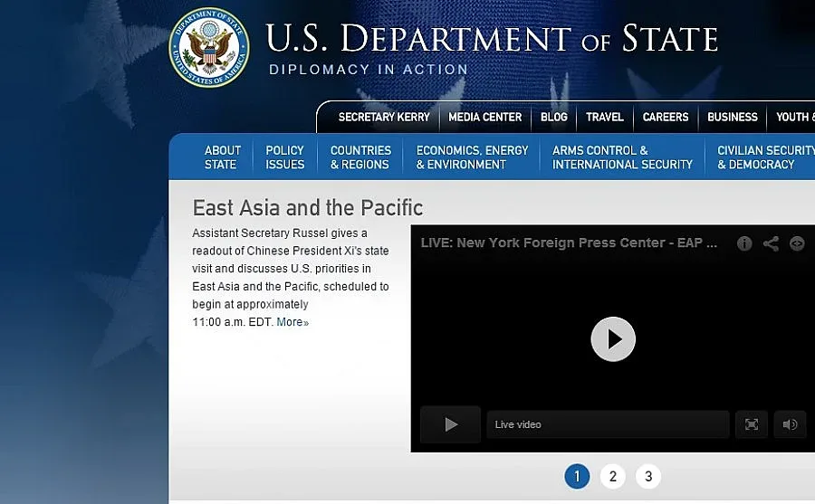Viewport: 815px width, 504px height.
Task: Open the Media Center tab
Action: tap(485, 117)
